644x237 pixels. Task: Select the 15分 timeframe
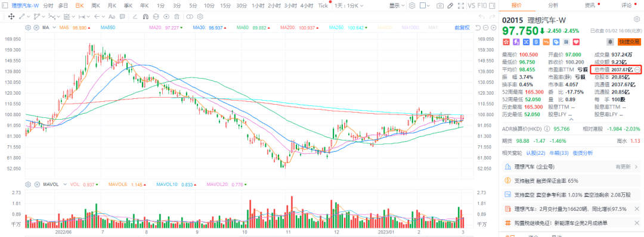click(225, 6)
